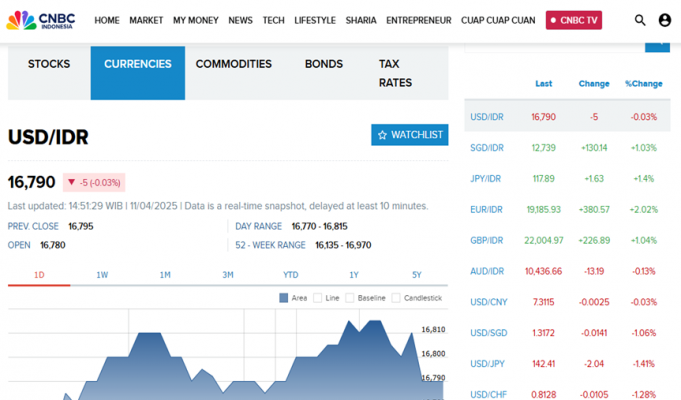
Task: Switch chart to Candlestick style
Action: 397,298
